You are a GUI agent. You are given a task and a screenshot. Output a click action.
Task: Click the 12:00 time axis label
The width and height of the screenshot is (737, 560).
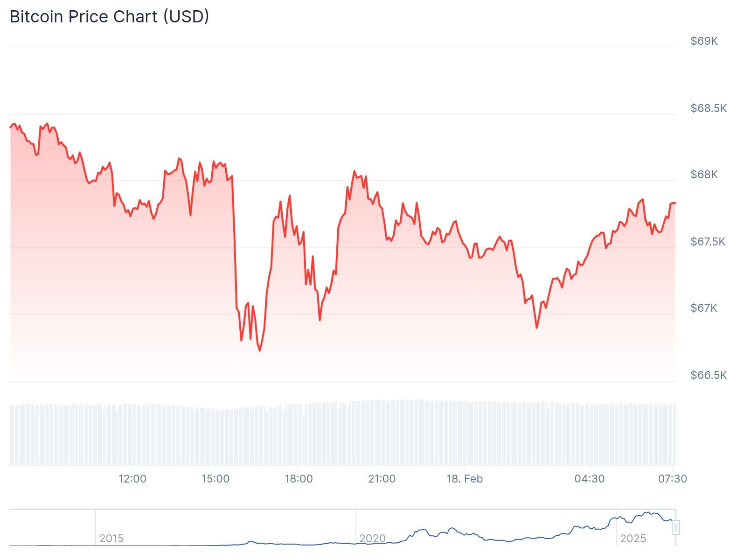click(x=132, y=479)
